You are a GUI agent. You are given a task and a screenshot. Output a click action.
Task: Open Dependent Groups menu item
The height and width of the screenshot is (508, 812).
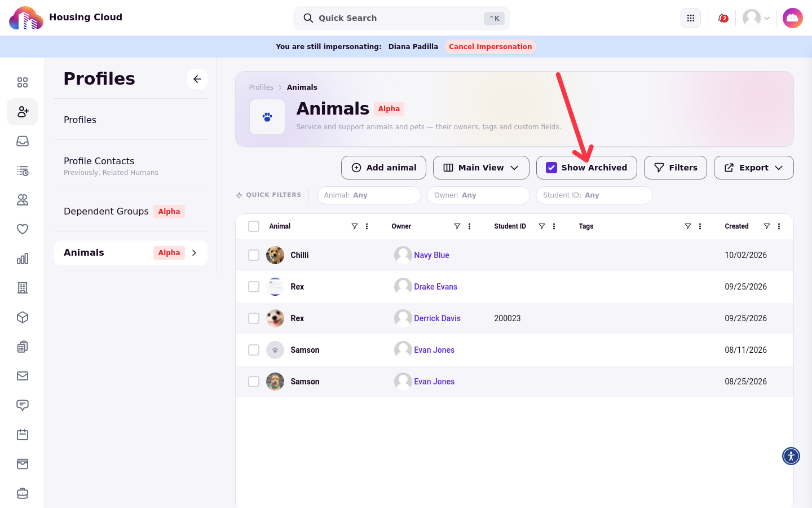click(x=131, y=211)
